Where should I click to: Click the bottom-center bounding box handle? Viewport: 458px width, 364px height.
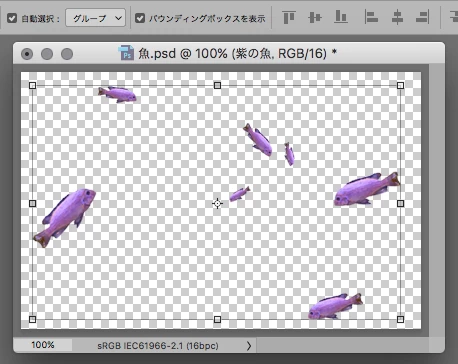tap(217, 320)
